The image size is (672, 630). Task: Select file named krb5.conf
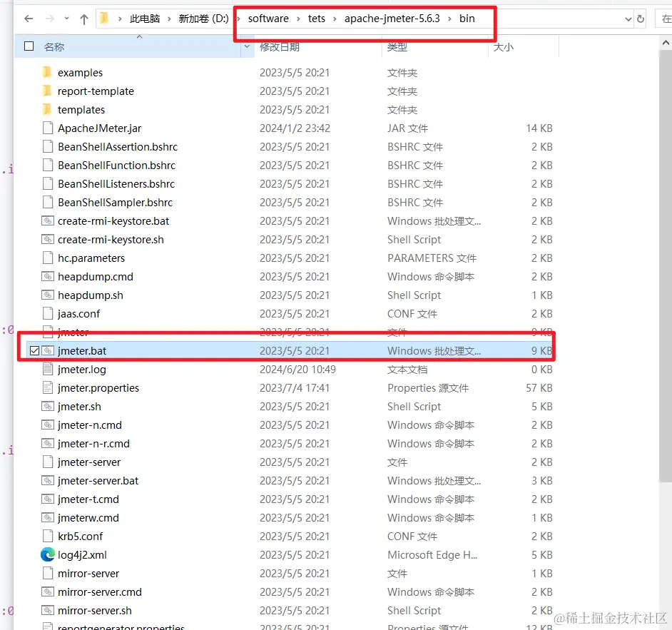[x=81, y=536]
